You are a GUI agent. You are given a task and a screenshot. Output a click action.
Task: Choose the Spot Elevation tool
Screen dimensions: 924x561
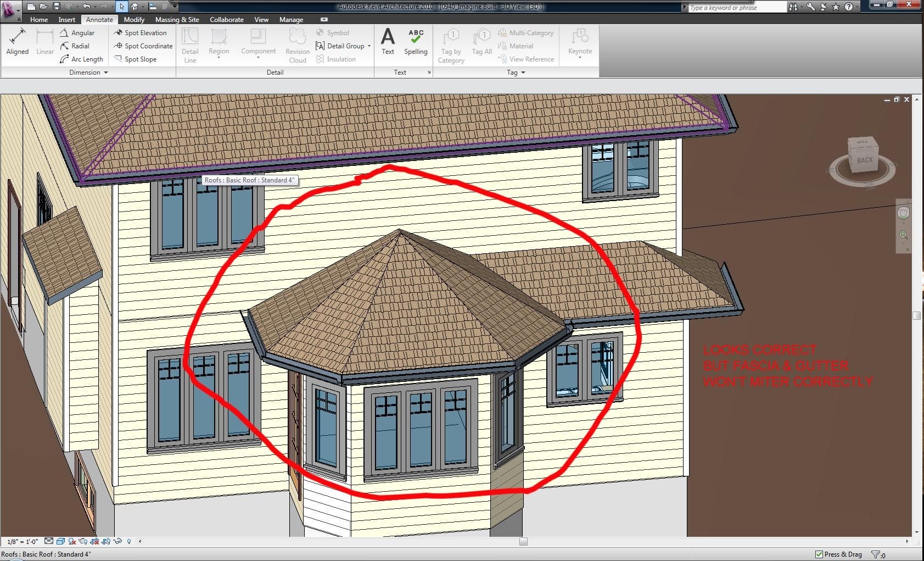140,33
